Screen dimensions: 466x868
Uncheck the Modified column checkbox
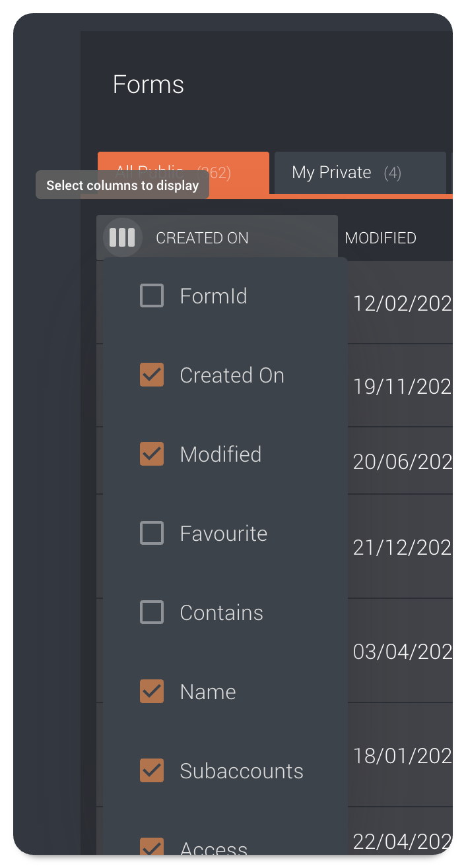pyautogui.click(x=152, y=454)
